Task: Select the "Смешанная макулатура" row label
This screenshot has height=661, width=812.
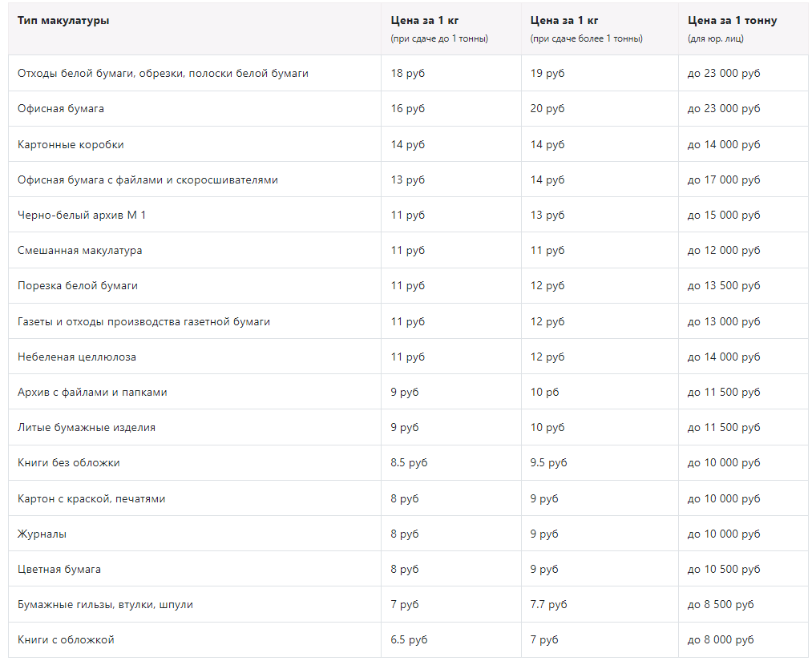Action: click(x=79, y=250)
